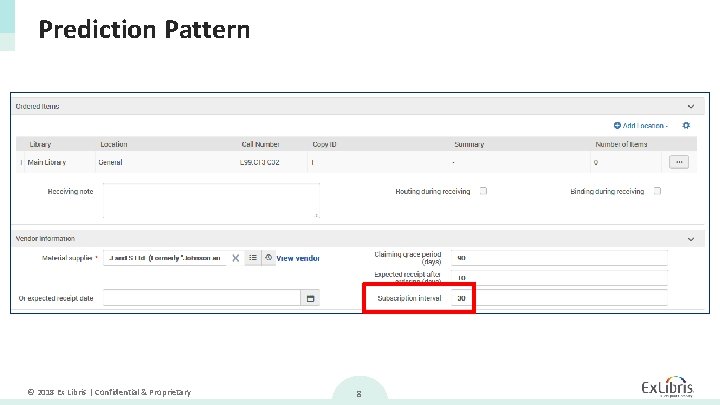The image size is (720, 405).
Task: Select the call number cell in Main Library row
Action: click(x=259, y=162)
